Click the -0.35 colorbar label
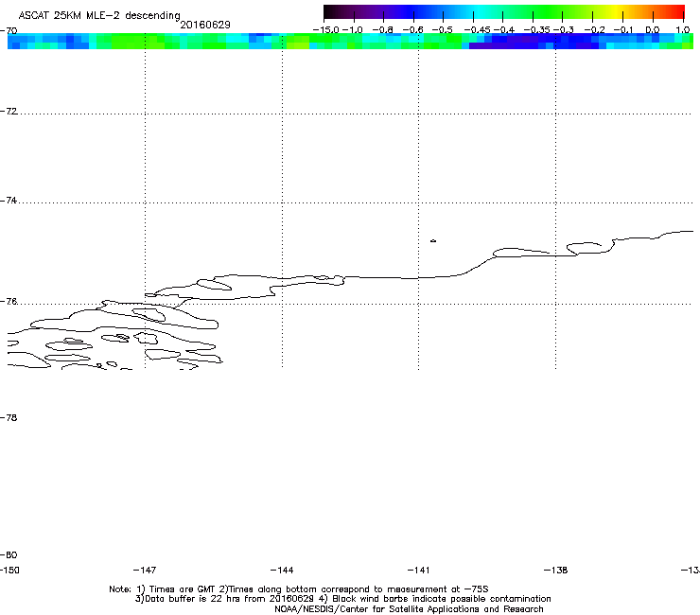Viewport: 700px width, 615px height. tap(536, 30)
